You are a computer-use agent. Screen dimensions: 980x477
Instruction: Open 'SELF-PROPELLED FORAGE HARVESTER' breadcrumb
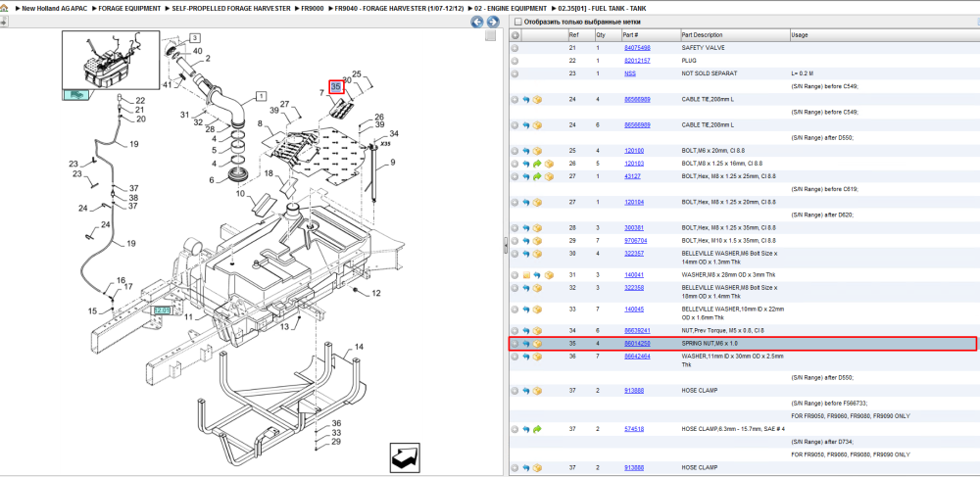click(231, 9)
